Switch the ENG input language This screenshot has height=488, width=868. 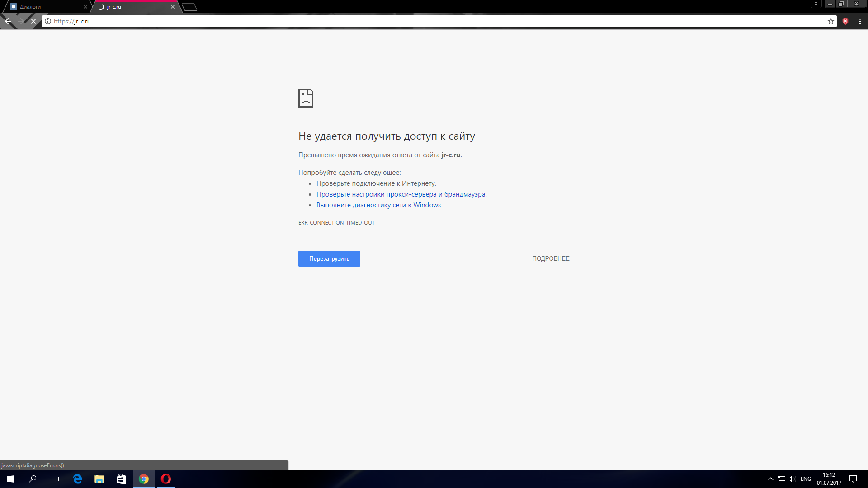pyautogui.click(x=806, y=479)
